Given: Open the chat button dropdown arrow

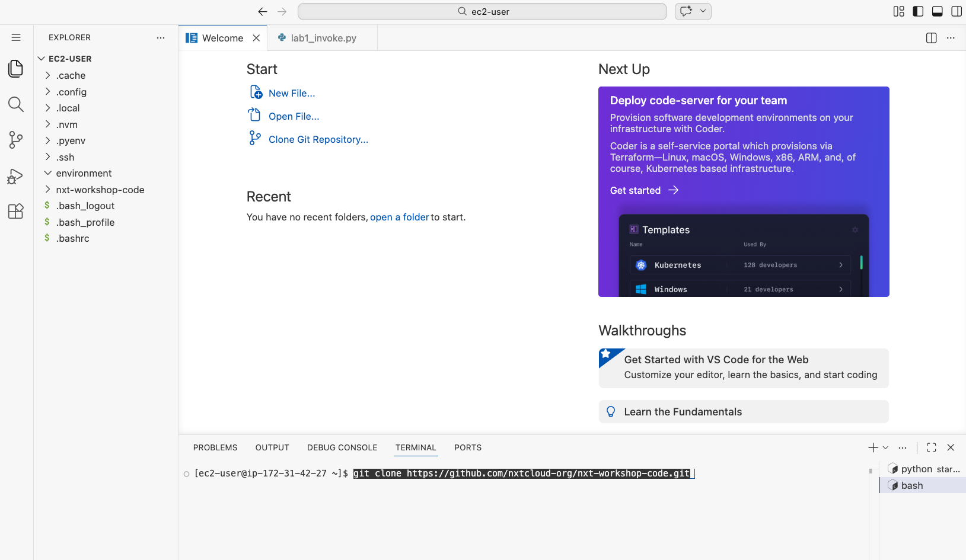Looking at the screenshot, I should click(x=703, y=11).
